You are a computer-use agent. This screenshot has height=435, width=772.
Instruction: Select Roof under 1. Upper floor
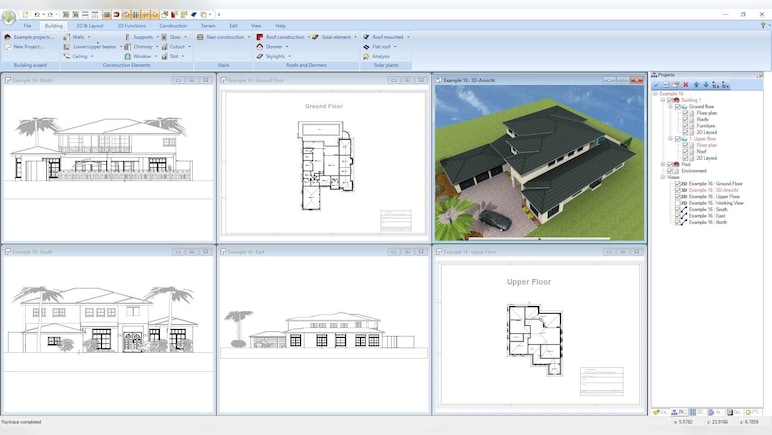point(702,152)
